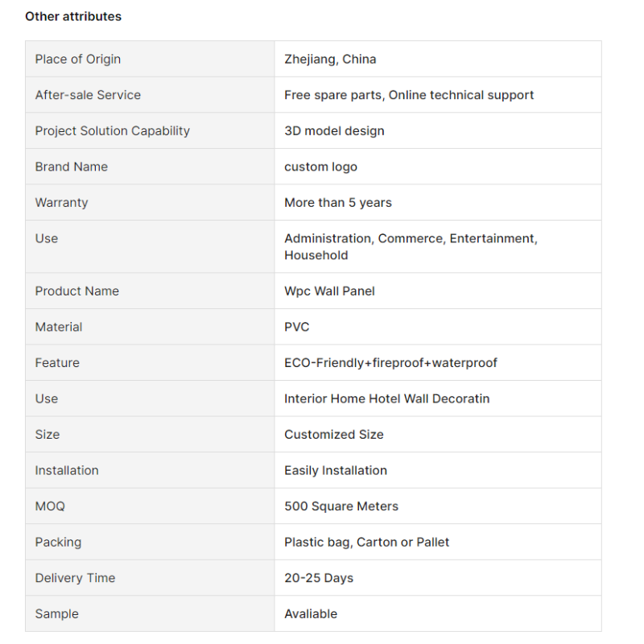Click the 'Zhejiang, China' value

330,59
